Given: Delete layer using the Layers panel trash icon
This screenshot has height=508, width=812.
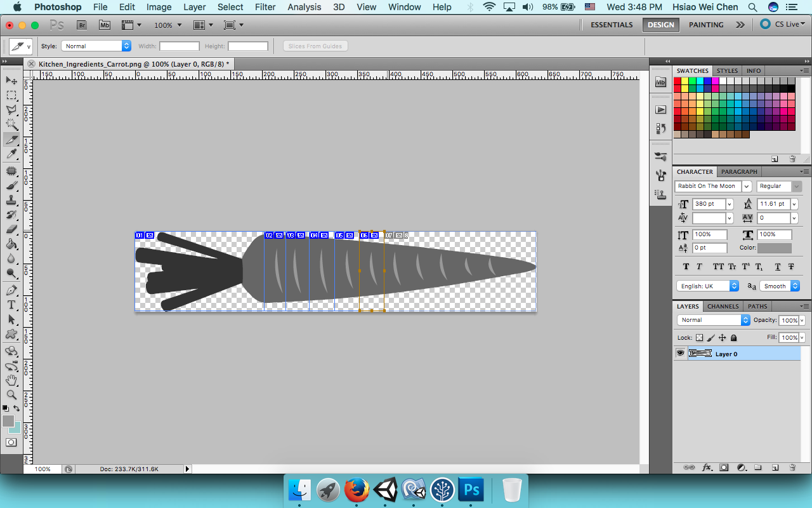Looking at the screenshot, I should (x=792, y=467).
